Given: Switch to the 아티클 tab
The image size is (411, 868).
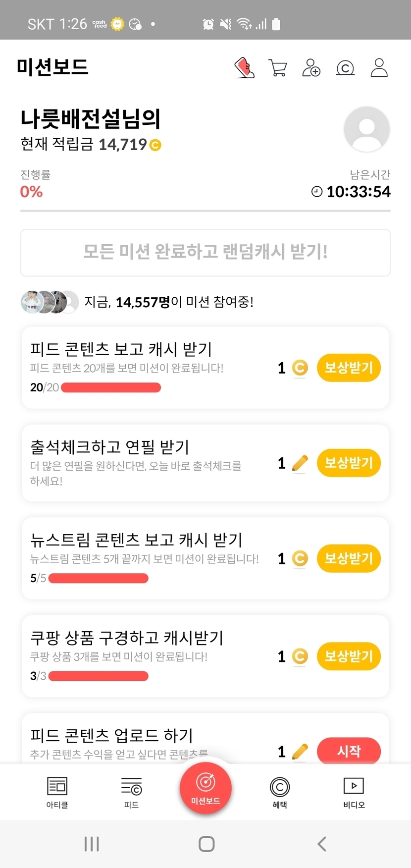Looking at the screenshot, I should [x=57, y=792].
